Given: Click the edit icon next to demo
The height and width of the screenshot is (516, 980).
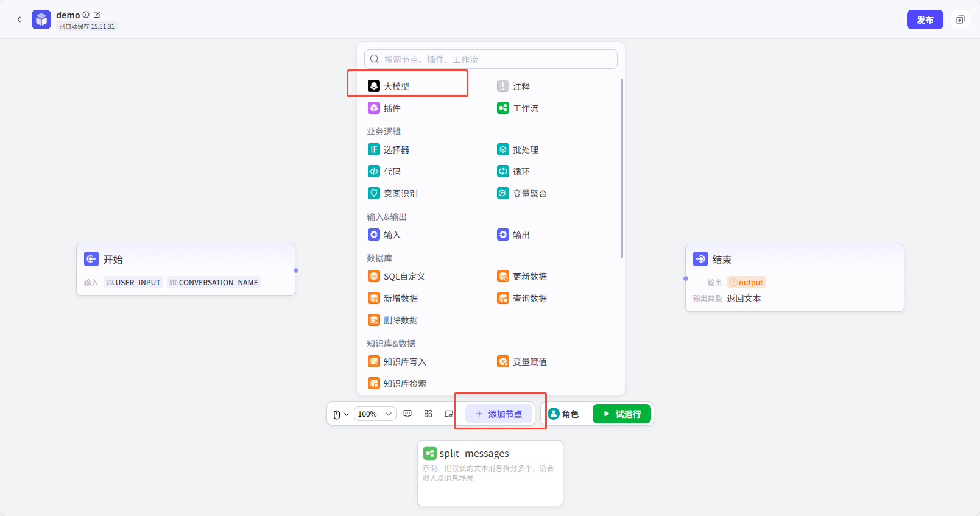Looking at the screenshot, I should point(97,15).
